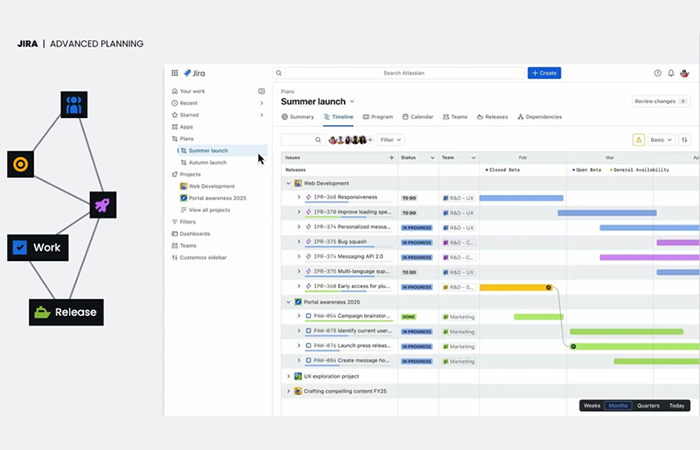Click the Search Atlassian field
Screen dimensions: 700x450
[x=399, y=73]
